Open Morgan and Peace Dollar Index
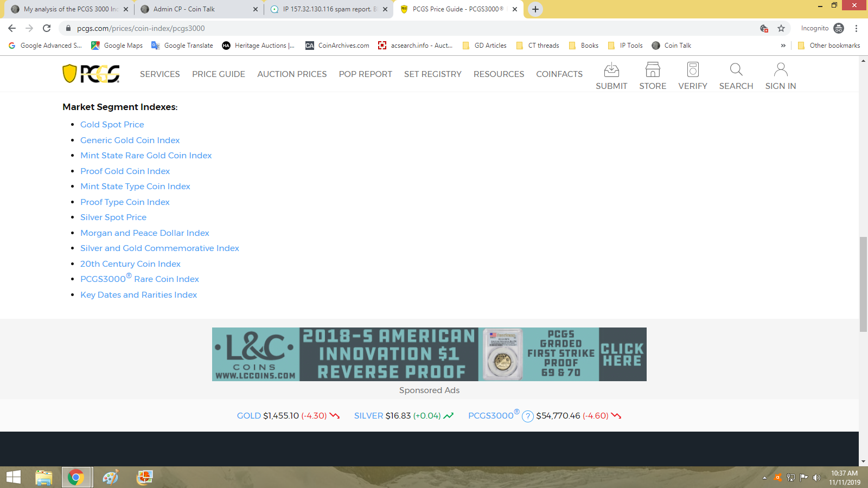Image resolution: width=868 pixels, height=488 pixels. pyautogui.click(x=145, y=233)
